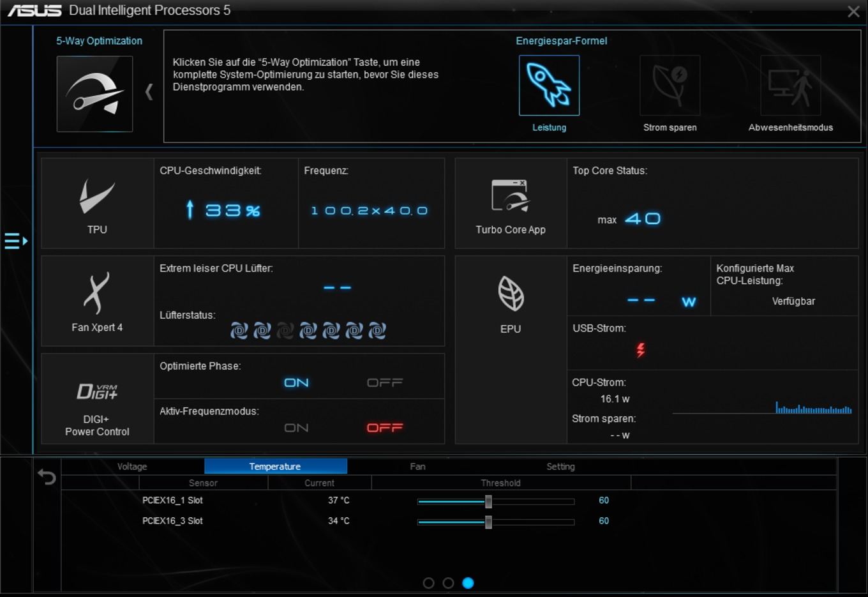Open the EPU leaf module
The height and width of the screenshot is (597, 868).
pos(511,350)
